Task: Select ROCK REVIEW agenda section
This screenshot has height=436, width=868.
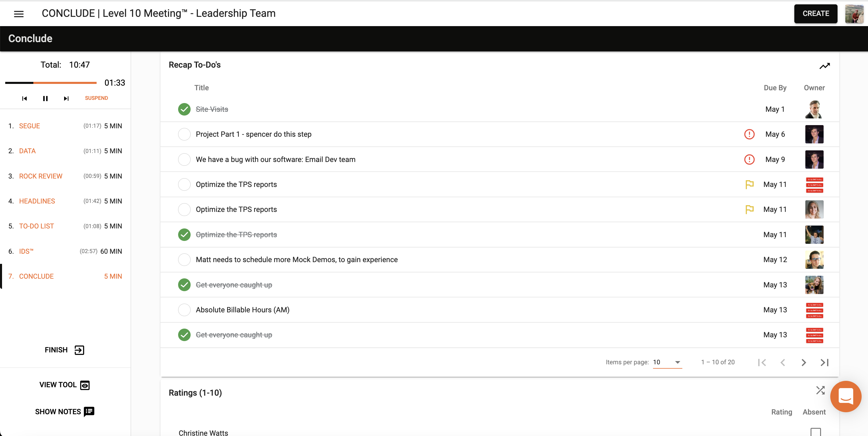Action: (x=41, y=176)
